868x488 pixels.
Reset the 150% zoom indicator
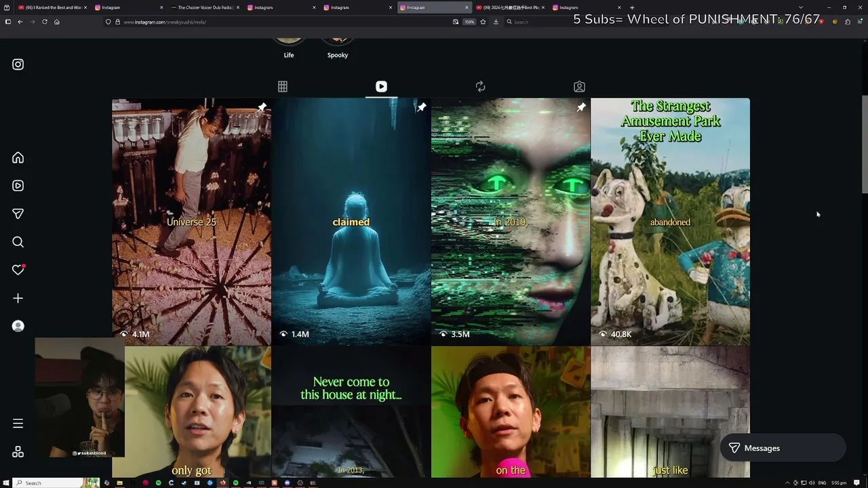[x=469, y=22]
